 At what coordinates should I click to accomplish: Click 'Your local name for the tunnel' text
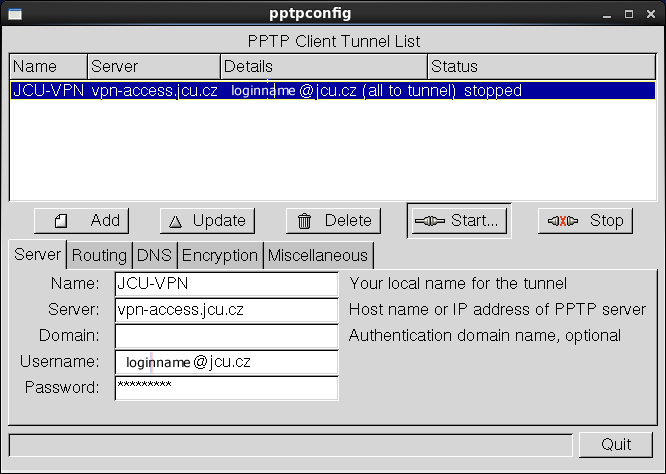[458, 283]
